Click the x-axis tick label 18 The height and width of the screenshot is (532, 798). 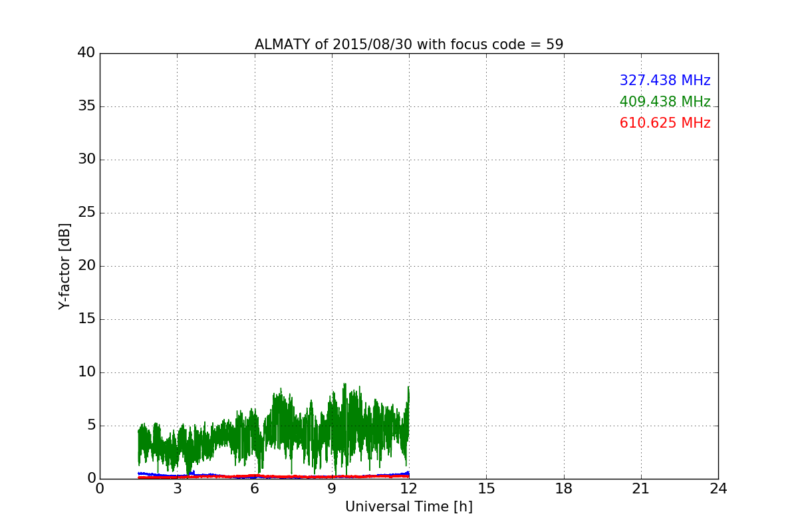point(564,489)
